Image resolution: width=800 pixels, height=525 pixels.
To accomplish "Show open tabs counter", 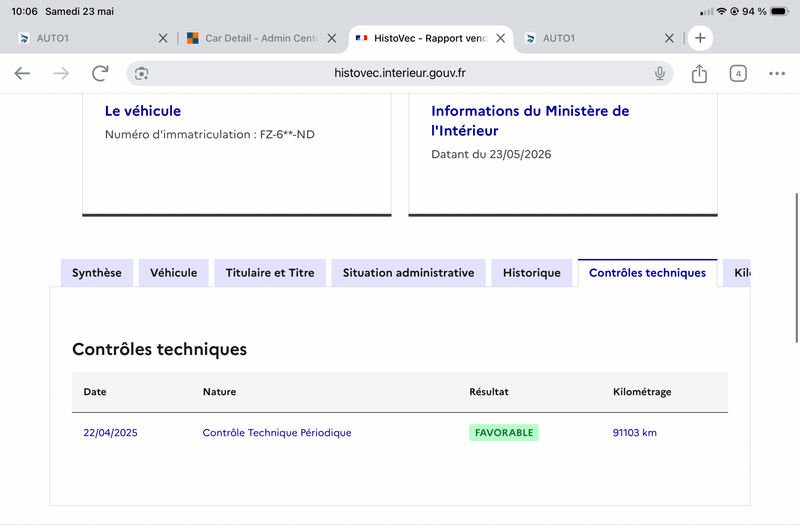I will point(738,73).
